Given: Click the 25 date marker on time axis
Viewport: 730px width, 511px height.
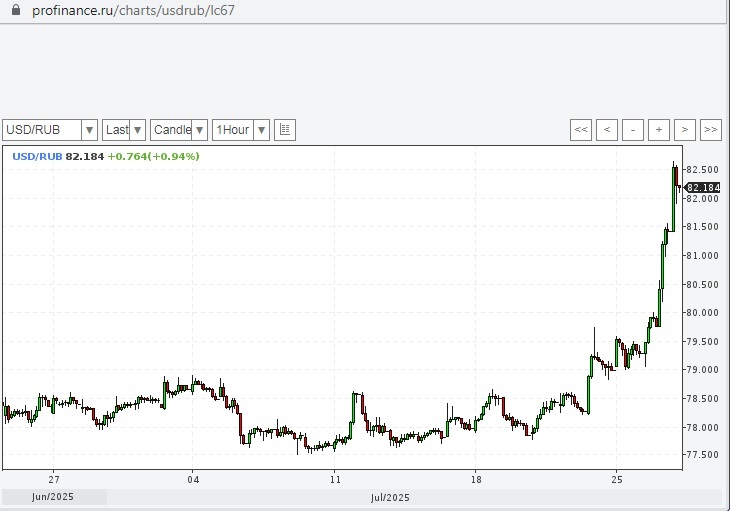Looking at the screenshot, I should [617, 479].
